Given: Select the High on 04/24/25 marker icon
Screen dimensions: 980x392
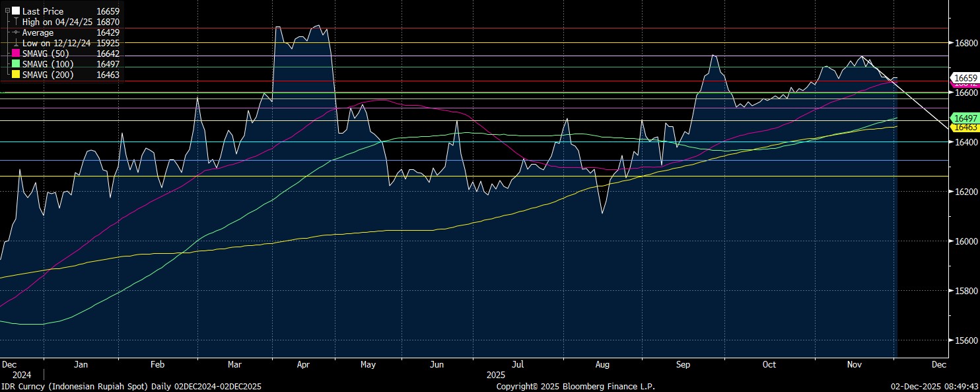Looking at the screenshot, I should [x=16, y=22].
